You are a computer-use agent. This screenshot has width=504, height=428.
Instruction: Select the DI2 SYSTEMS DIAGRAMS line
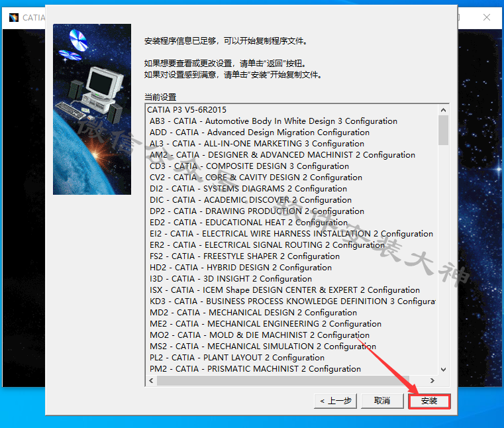pos(248,189)
